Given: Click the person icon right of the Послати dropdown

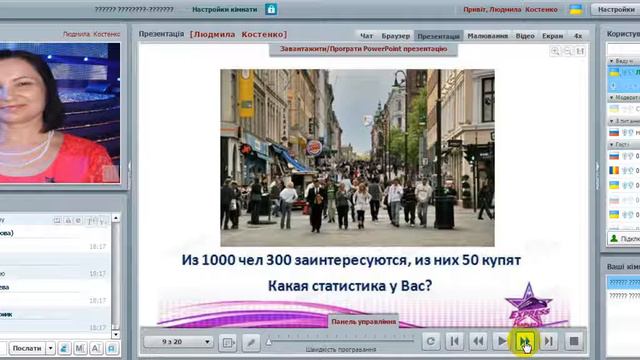Looking at the screenshot, I should point(64,348).
